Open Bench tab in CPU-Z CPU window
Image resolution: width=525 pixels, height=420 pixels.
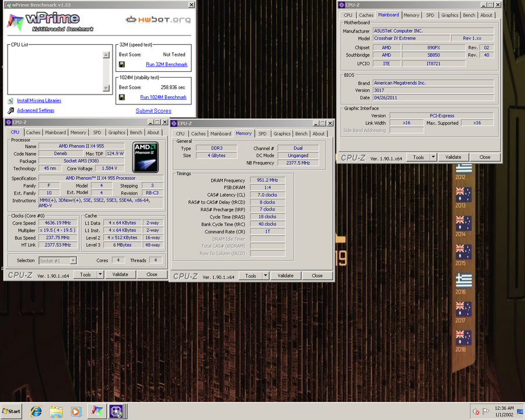136,132
